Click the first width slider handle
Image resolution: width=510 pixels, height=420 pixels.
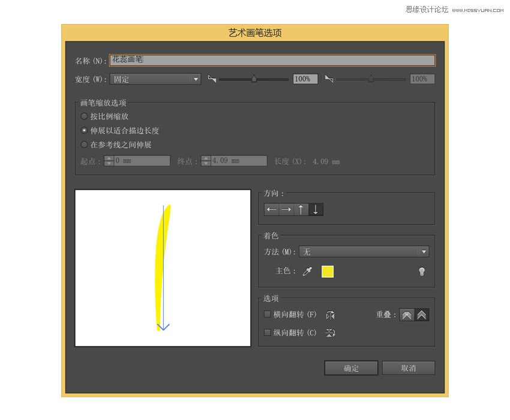[x=254, y=79]
